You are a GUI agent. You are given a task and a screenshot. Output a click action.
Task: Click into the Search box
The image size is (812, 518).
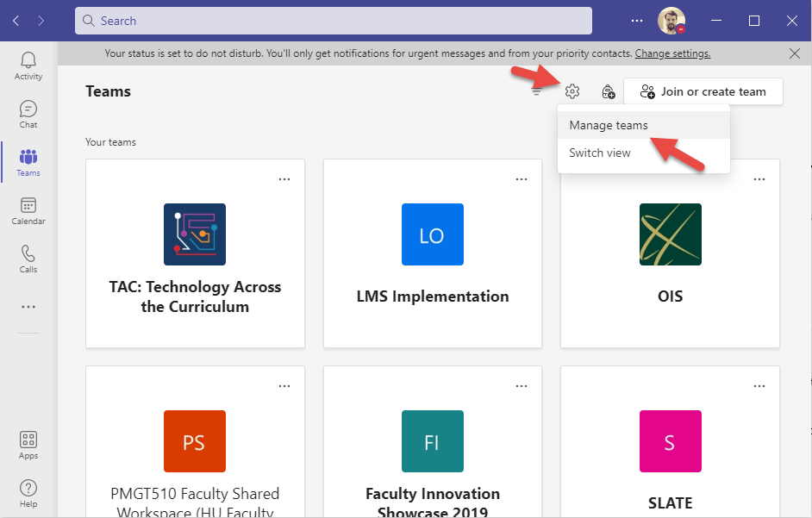333,21
